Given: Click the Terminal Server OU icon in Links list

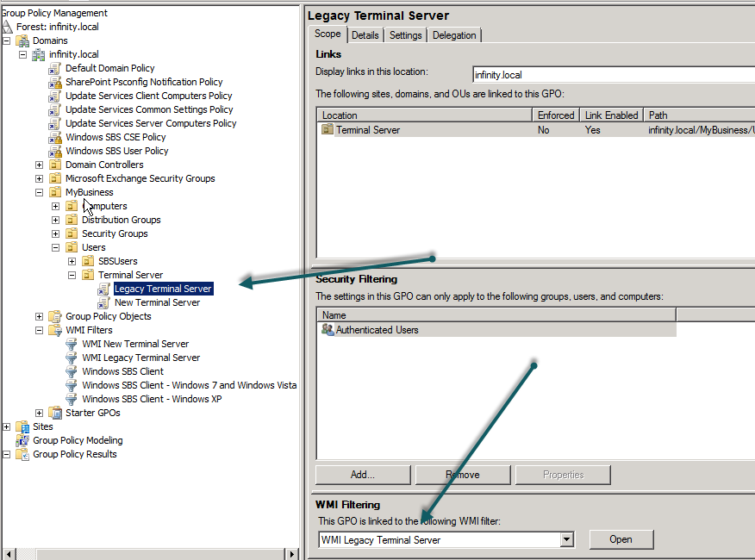Looking at the screenshot, I should click(x=328, y=130).
